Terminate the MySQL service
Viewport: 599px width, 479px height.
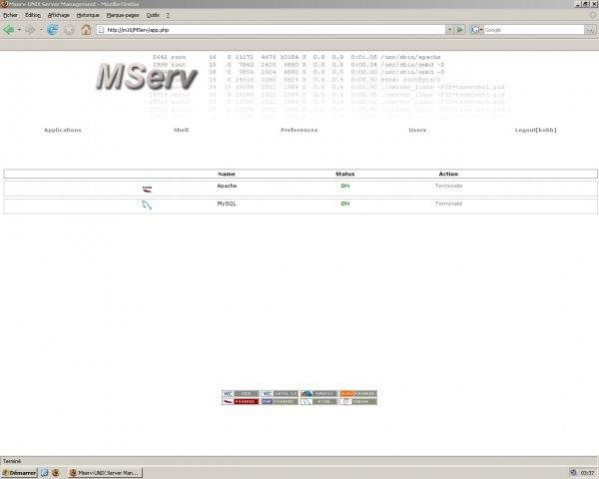448,204
